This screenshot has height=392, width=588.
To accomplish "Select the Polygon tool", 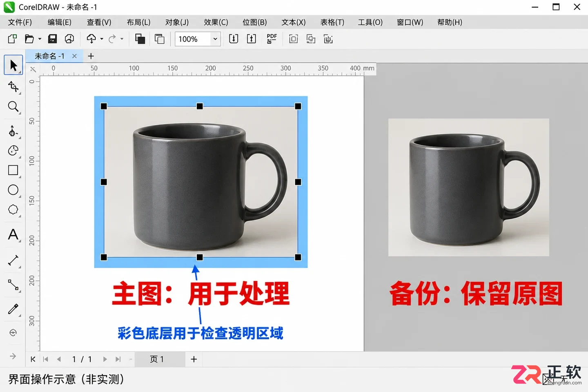I will tap(13, 209).
